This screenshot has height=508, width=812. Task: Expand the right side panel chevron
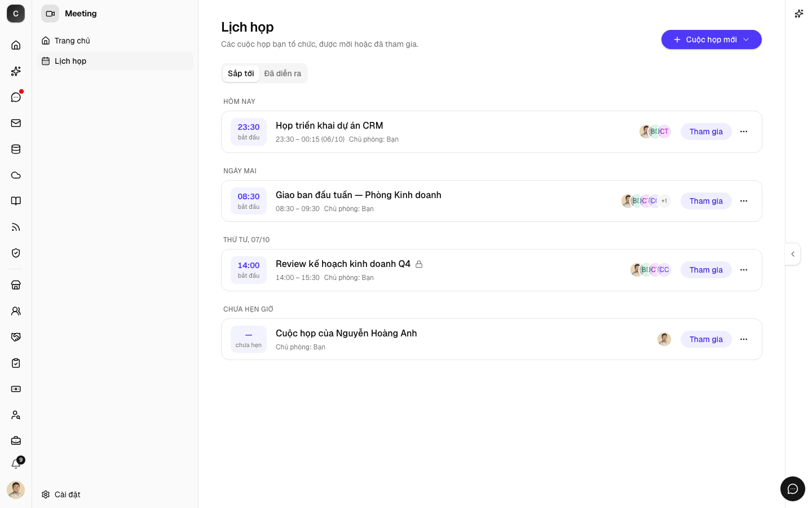(x=793, y=254)
